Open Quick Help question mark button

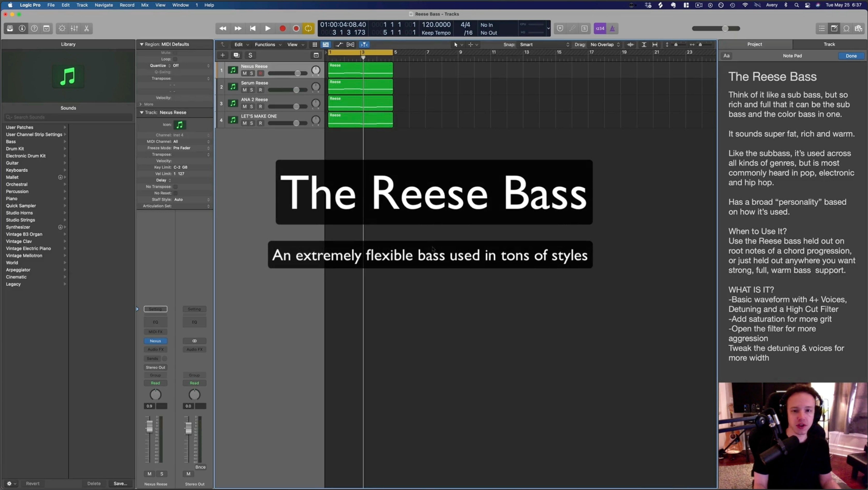34,29
